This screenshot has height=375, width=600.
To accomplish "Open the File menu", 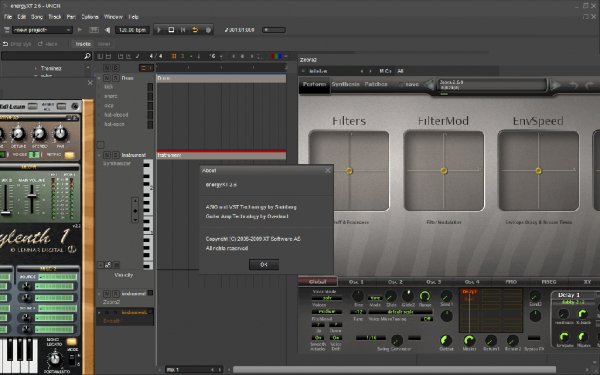I will pos(8,17).
